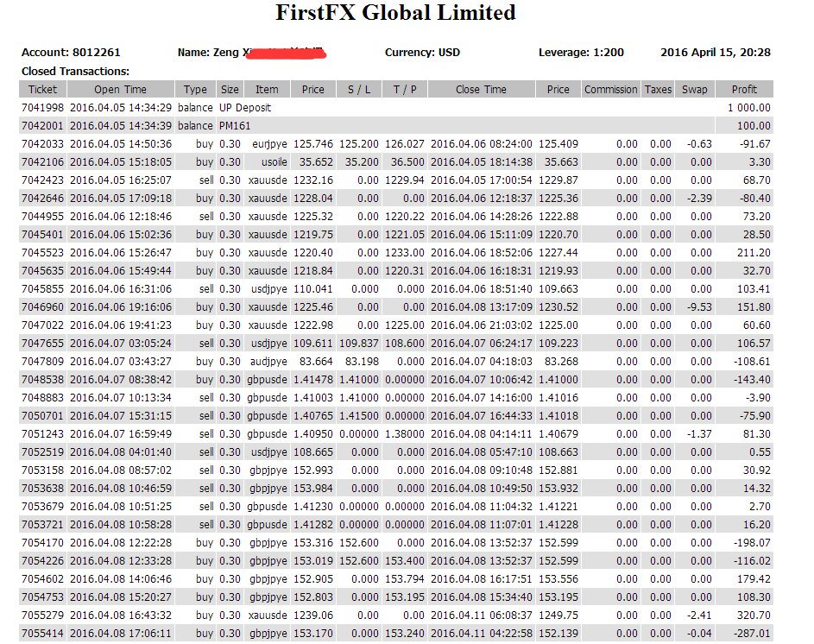Image resolution: width=814 pixels, height=644 pixels.
Task: Click the Closed Transactions heading
Action: tap(75, 71)
